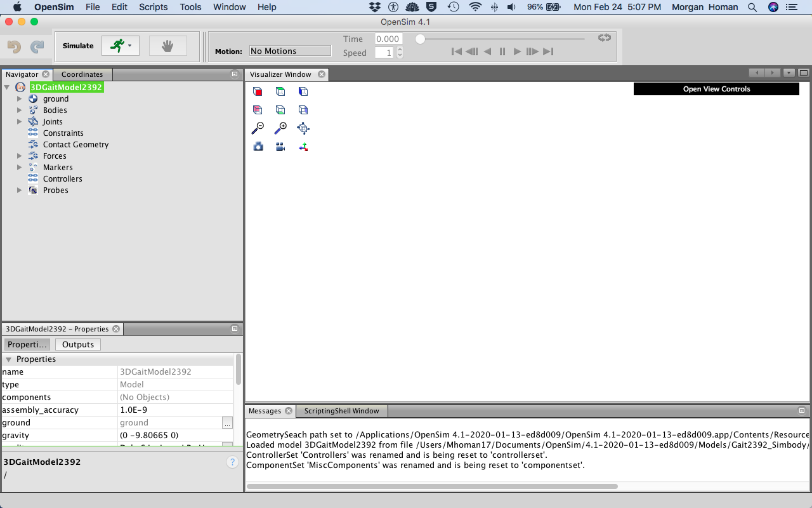Click the help question mark icon
This screenshot has width=812, height=508.
(232, 462)
